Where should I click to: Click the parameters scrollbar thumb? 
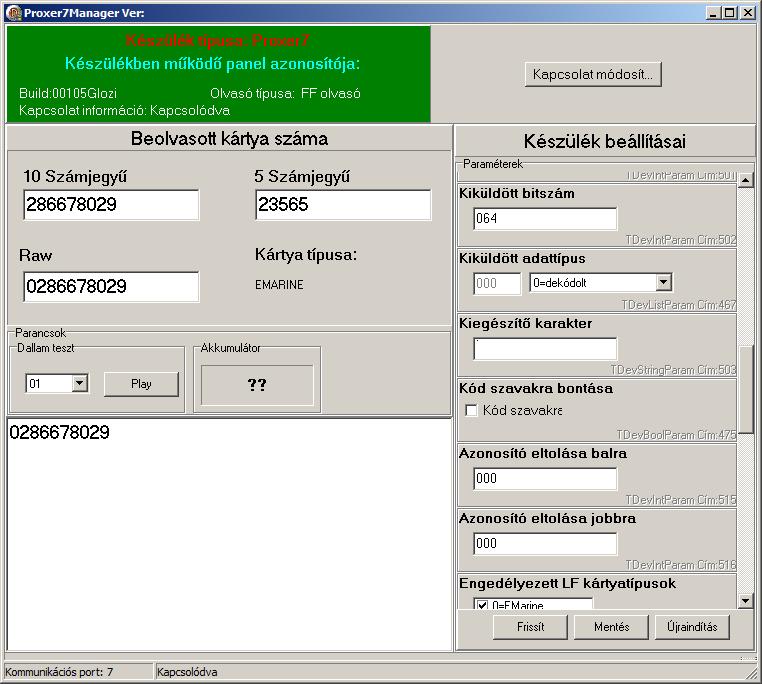tap(745, 390)
